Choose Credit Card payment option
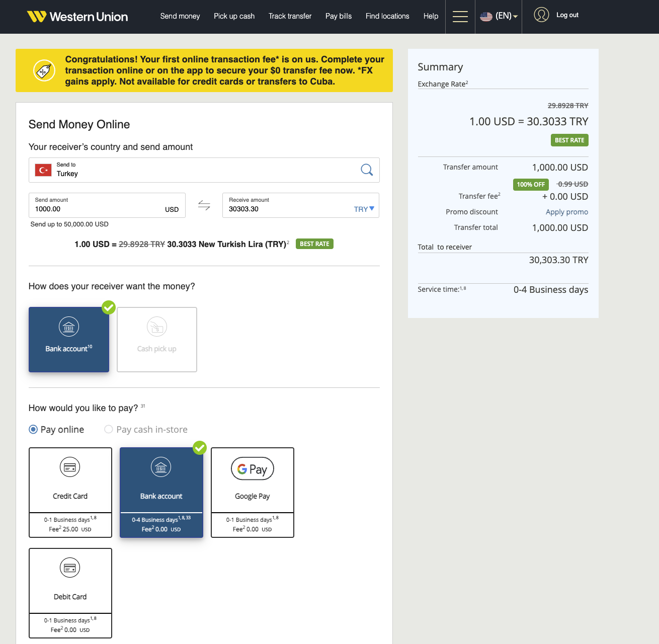This screenshot has height=644, width=659. pyautogui.click(x=70, y=493)
